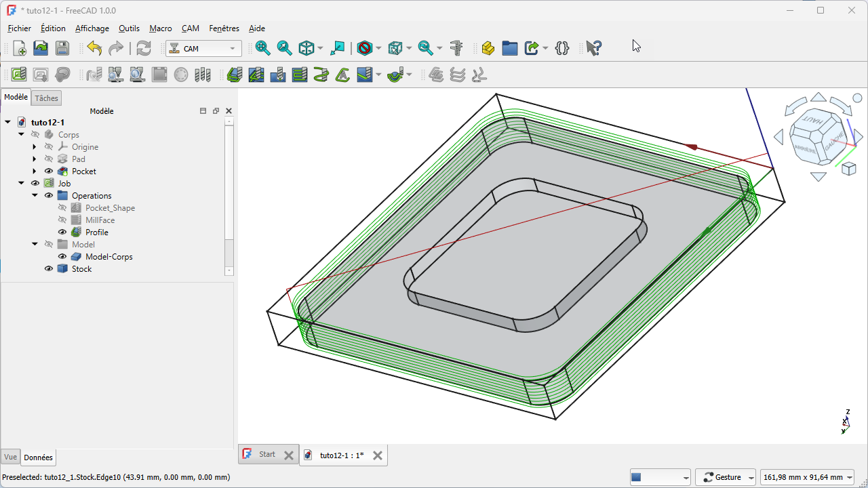Show the Pocket_Shape operation via eye icon

pyautogui.click(x=62, y=208)
